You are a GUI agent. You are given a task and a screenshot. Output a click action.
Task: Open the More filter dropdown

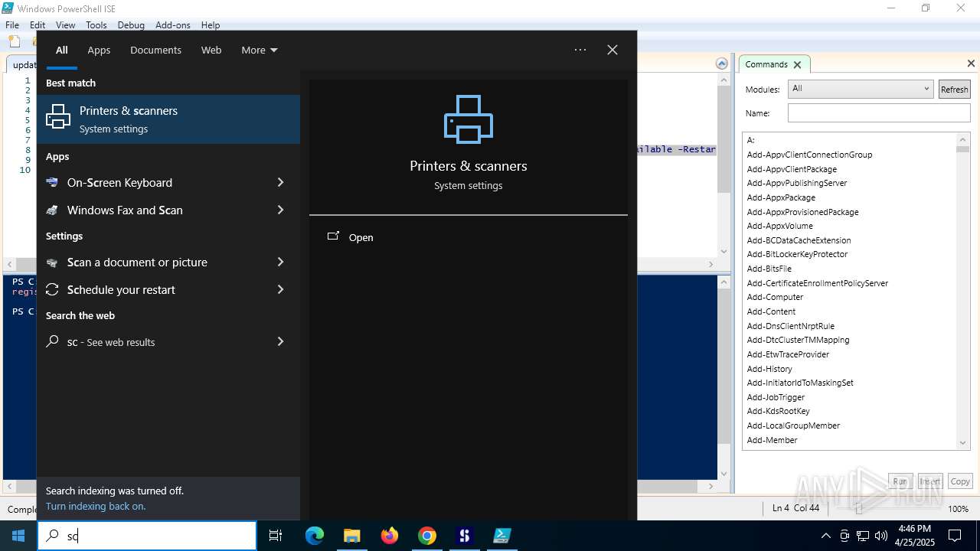[x=260, y=50]
